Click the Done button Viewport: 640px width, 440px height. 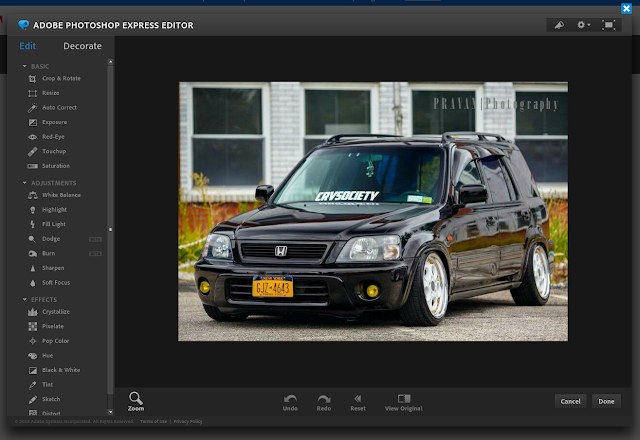(606, 402)
